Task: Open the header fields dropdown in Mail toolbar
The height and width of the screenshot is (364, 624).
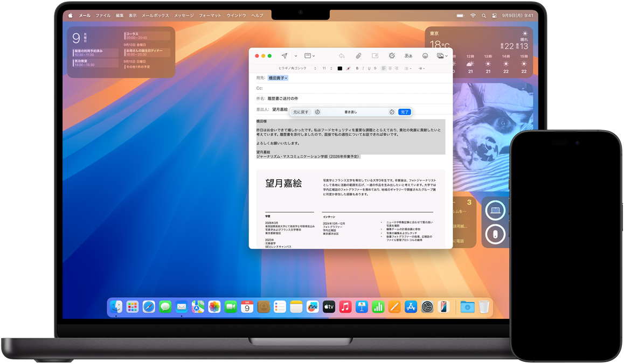Action: pos(310,56)
